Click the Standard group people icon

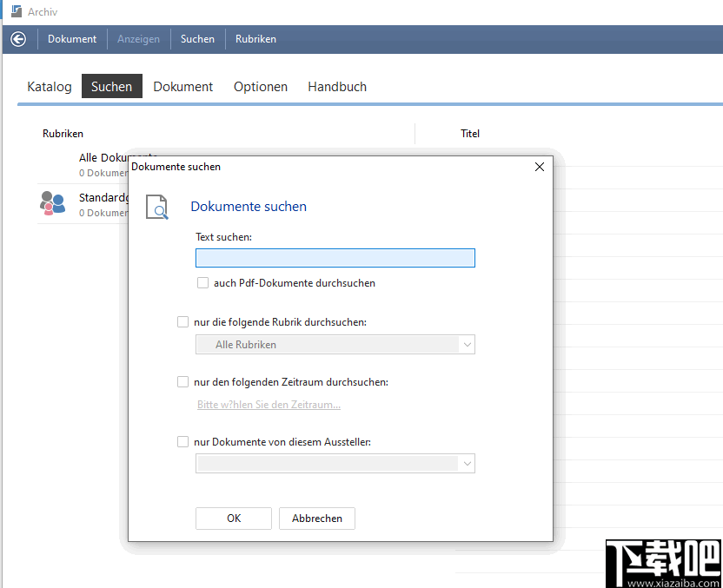[x=52, y=203]
